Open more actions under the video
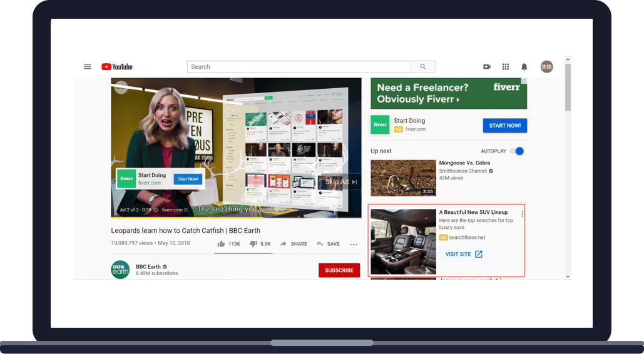 pos(354,245)
